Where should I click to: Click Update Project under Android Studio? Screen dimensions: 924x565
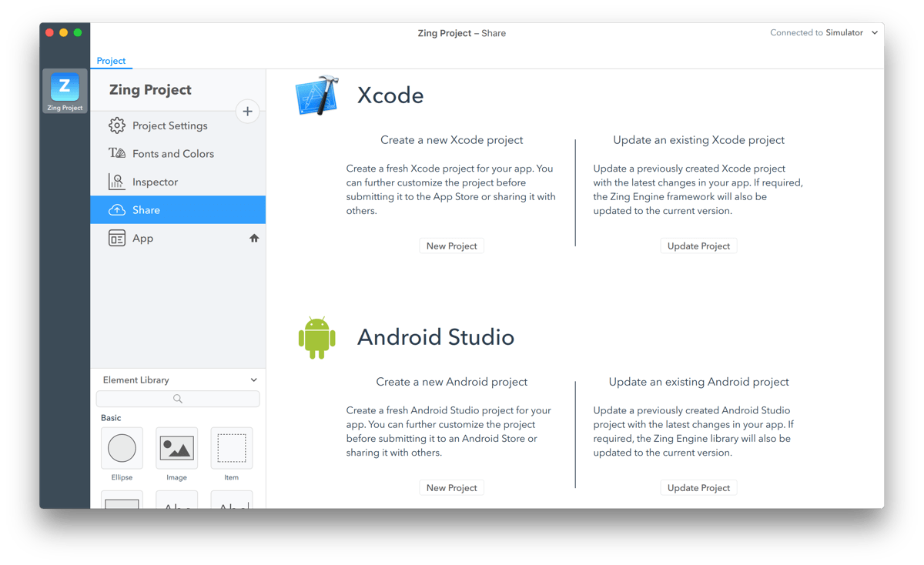[698, 488]
